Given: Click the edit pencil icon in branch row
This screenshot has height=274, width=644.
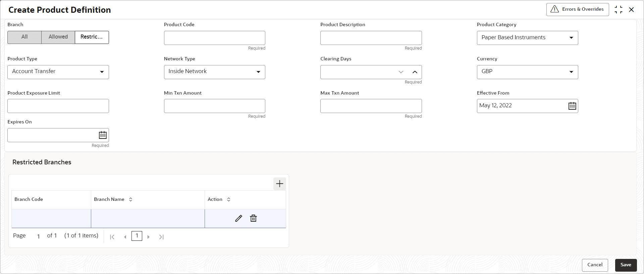Looking at the screenshot, I should pyautogui.click(x=238, y=218).
